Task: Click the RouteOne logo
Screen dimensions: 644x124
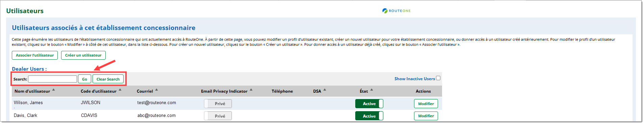Action: pos(396,11)
